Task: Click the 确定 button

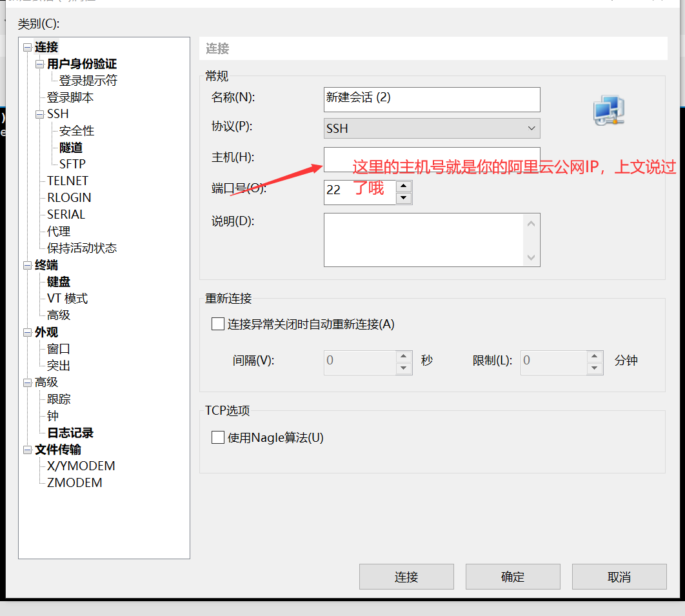Action: (x=513, y=576)
